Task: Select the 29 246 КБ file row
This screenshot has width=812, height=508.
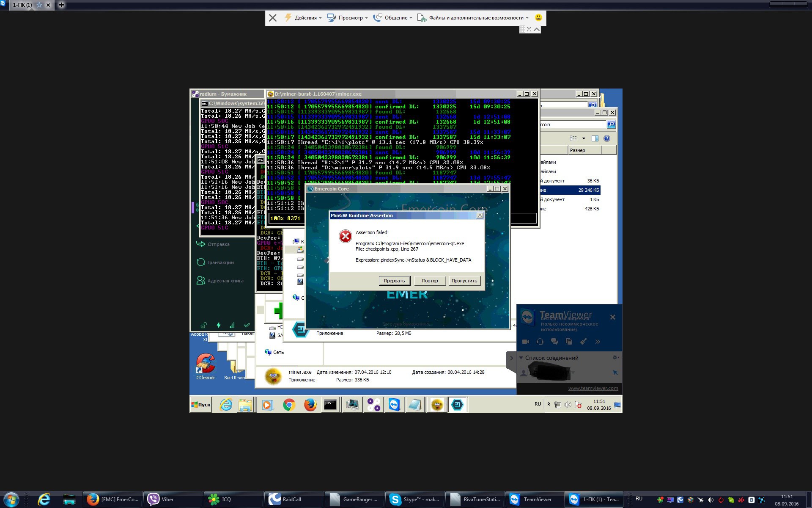Action: pos(570,190)
